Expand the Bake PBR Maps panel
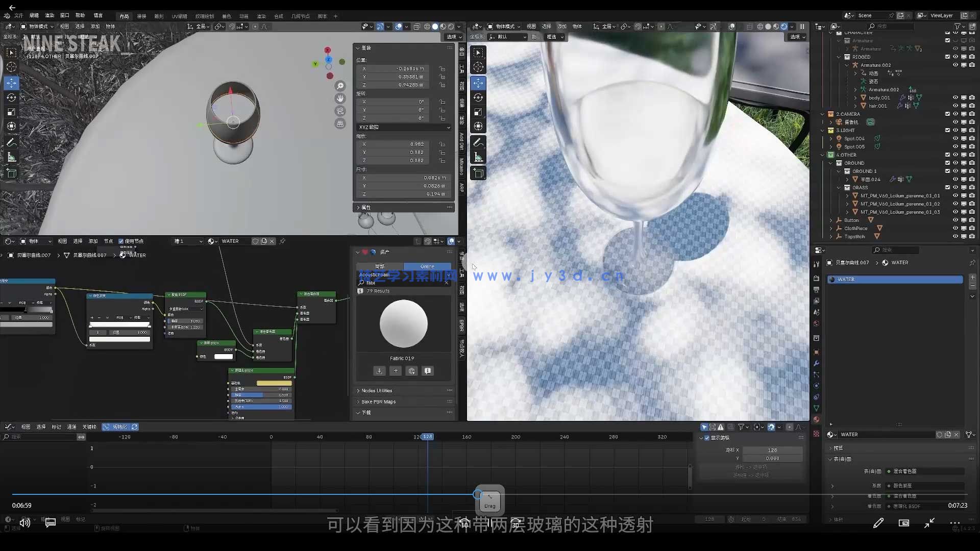Viewport: 980px width, 551px height. pos(378,402)
